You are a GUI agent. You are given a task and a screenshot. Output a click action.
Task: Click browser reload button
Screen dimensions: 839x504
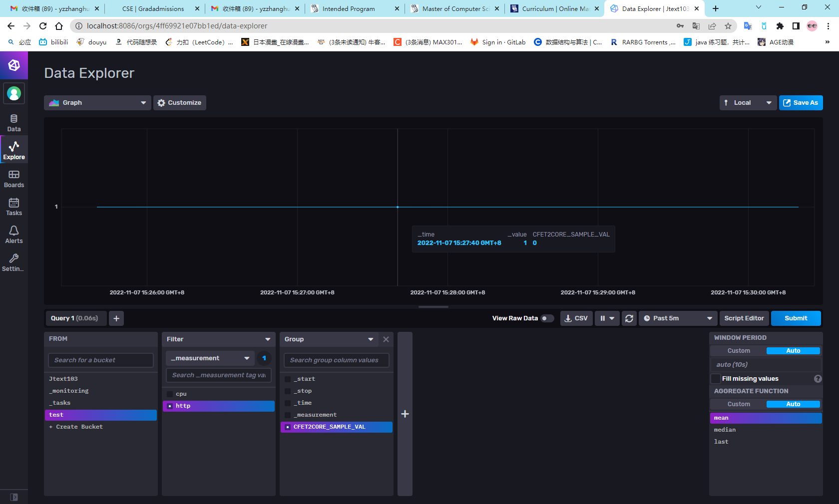tap(43, 26)
